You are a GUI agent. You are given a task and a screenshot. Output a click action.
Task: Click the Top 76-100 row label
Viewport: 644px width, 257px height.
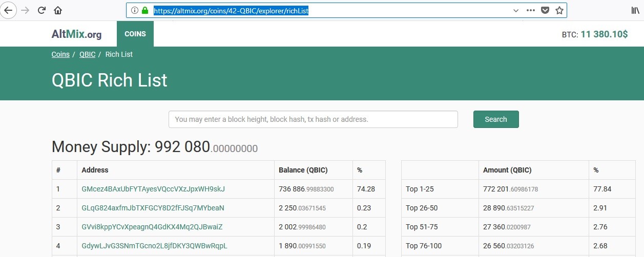[x=424, y=246]
